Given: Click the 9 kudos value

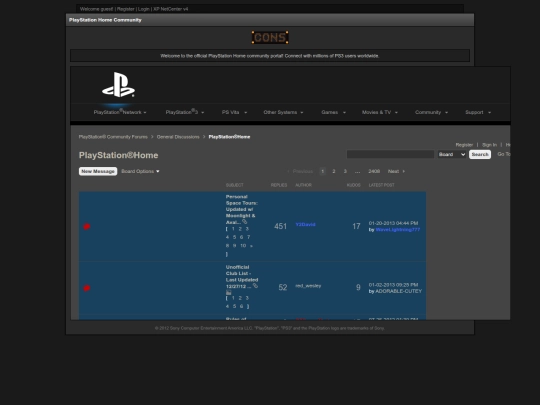Looking at the screenshot, I should click(x=358, y=288).
